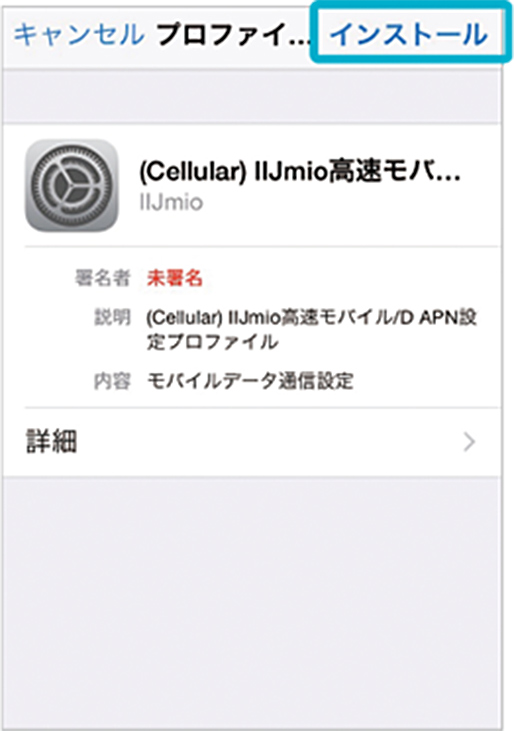Click the 詳細 label text
The width and height of the screenshot is (514, 731).
[51, 442]
